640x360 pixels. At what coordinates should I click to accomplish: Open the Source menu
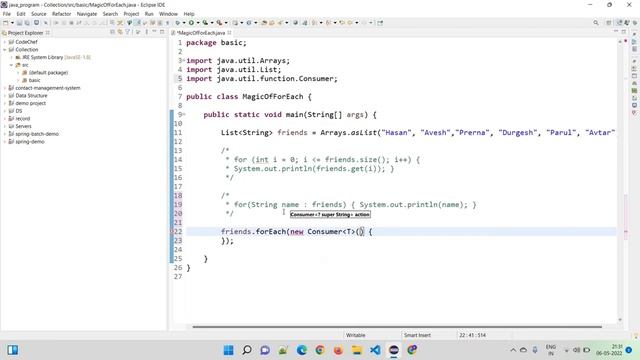[x=39, y=14]
